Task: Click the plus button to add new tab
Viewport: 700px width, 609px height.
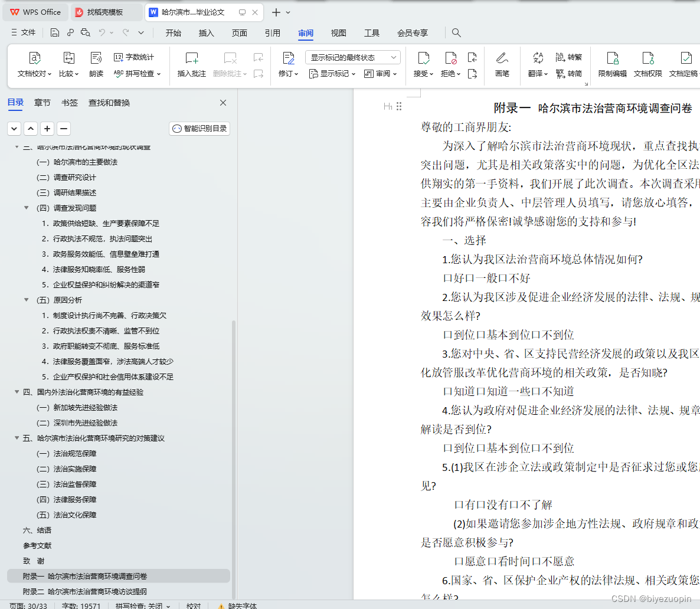Action: tap(276, 12)
